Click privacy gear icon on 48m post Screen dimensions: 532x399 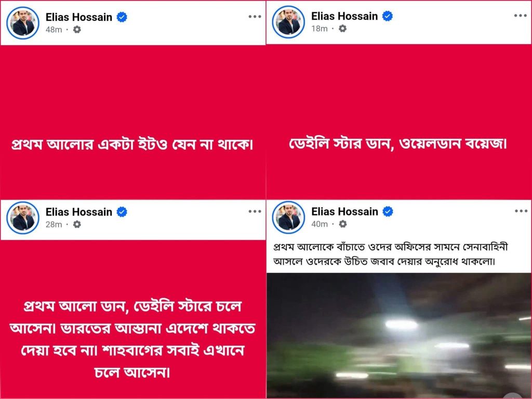(x=77, y=30)
